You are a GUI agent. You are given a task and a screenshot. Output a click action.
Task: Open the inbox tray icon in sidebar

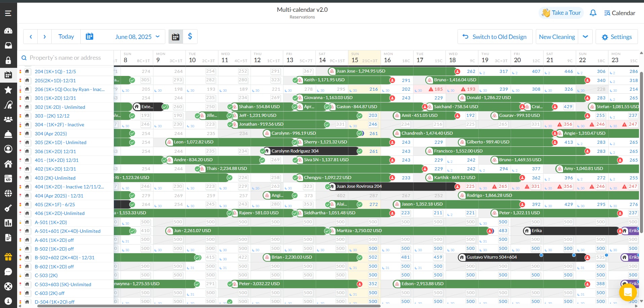pyautogui.click(x=8, y=45)
